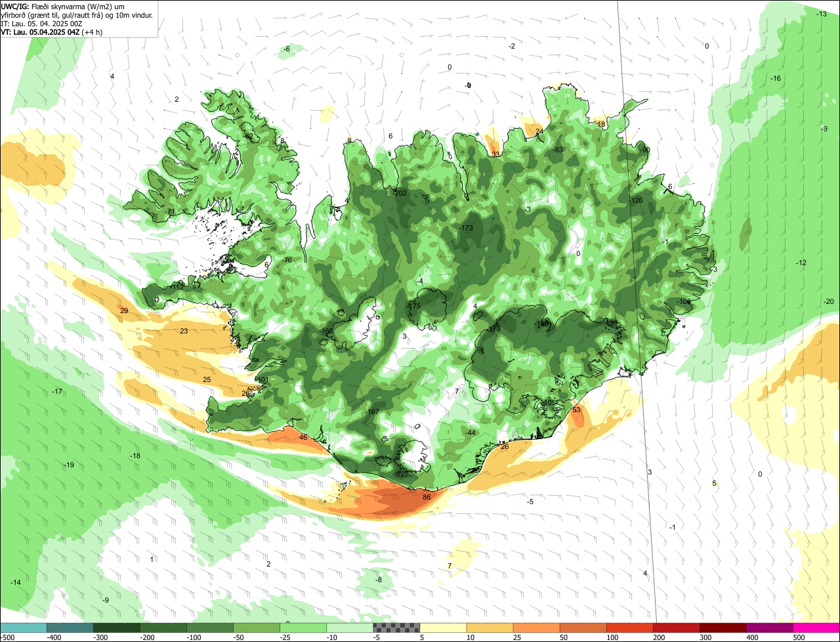
Task: Click the title text 'UWC/IG: Flæði skynvarma (W/m2) um'
Action: point(63,6)
